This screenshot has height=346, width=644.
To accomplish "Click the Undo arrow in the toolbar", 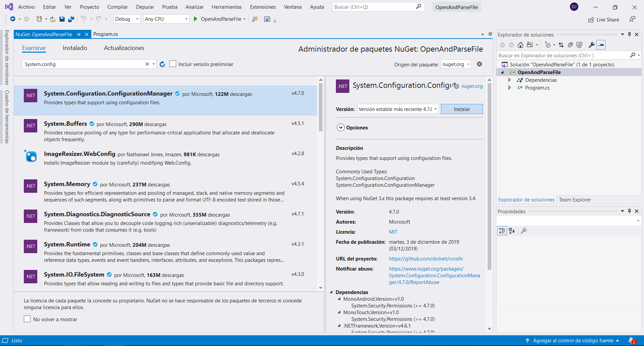I will [84, 19].
